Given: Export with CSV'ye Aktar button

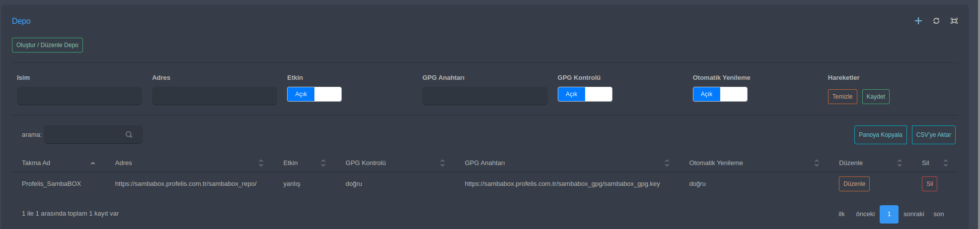Looking at the screenshot, I should [933, 135].
